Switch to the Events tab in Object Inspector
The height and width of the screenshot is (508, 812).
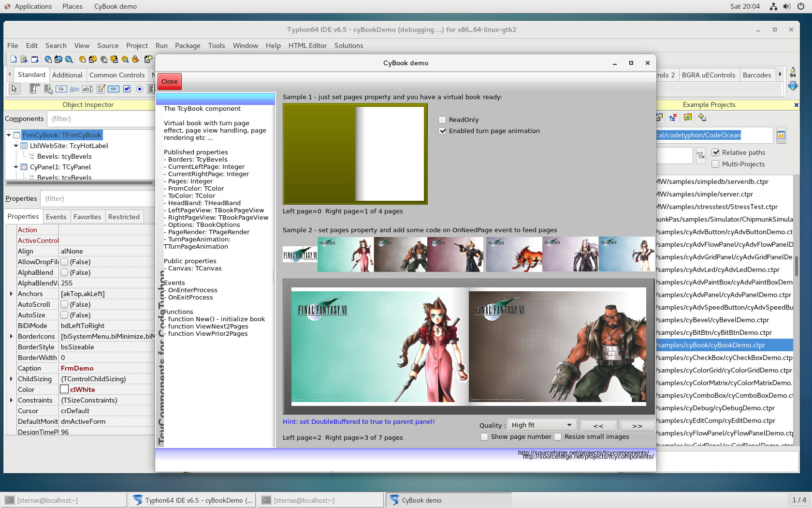coord(56,217)
